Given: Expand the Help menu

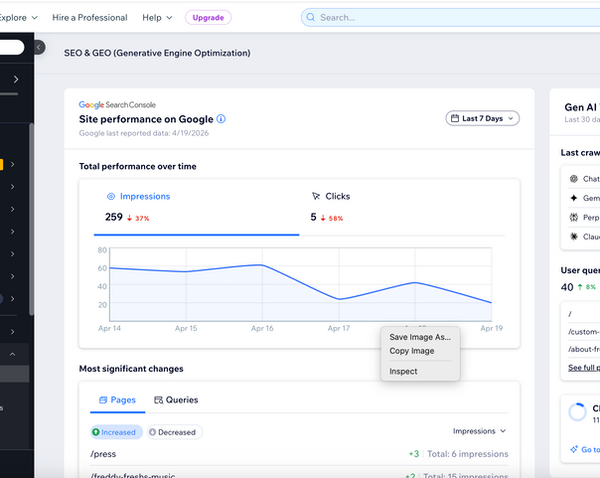Looking at the screenshot, I should (157, 18).
